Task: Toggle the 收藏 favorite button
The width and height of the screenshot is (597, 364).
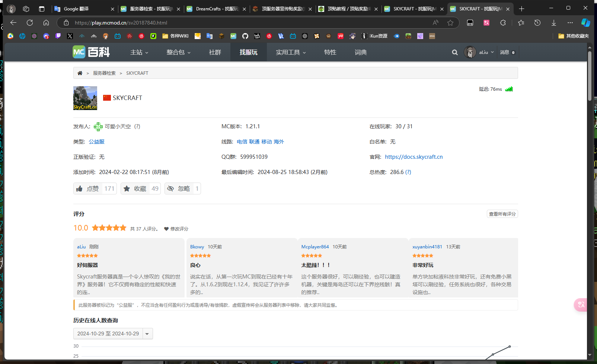Action: point(141,189)
